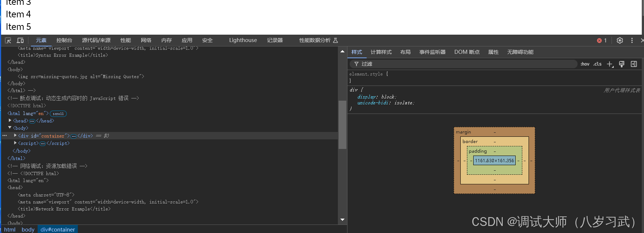Click the box model margin label

pos(463,132)
